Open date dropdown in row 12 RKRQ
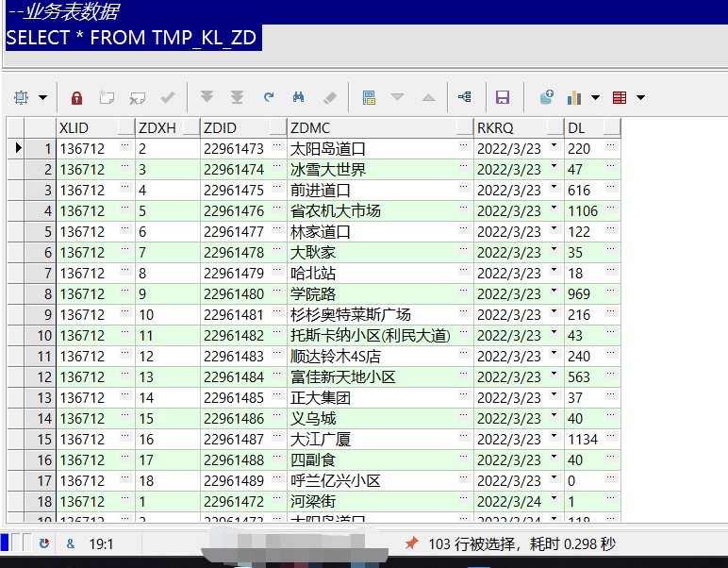This screenshot has width=728, height=568. point(554,374)
